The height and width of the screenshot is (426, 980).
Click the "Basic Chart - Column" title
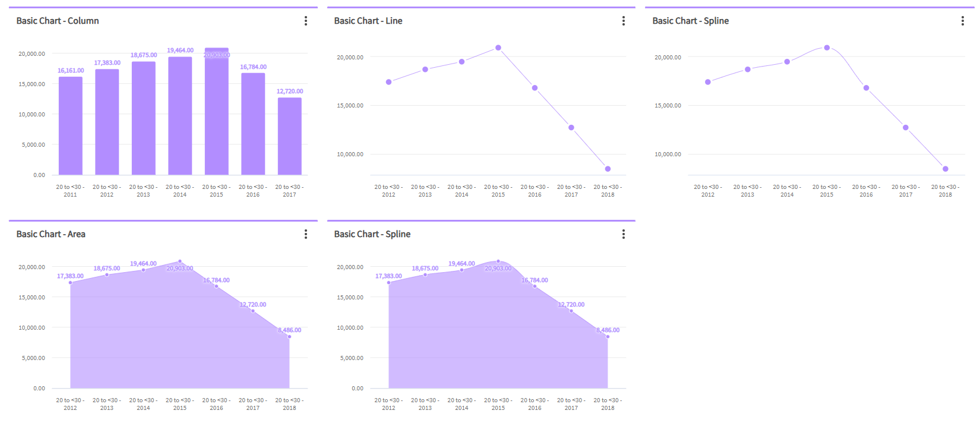(58, 21)
